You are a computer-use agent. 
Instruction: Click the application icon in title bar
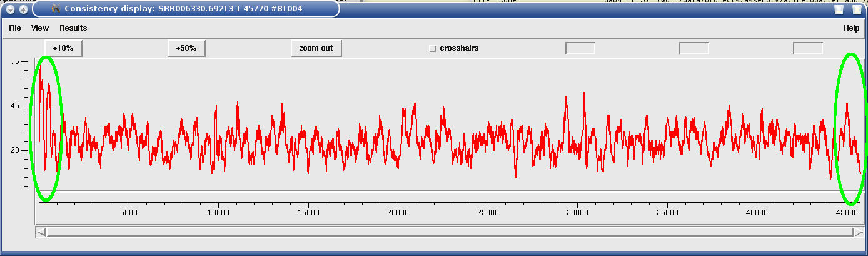coord(56,9)
